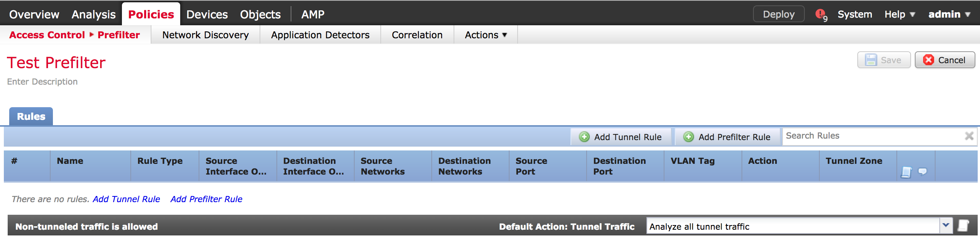Clear the rule search with X icon
The width and height of the screenshot is (980, 245).
click(969, 136)
